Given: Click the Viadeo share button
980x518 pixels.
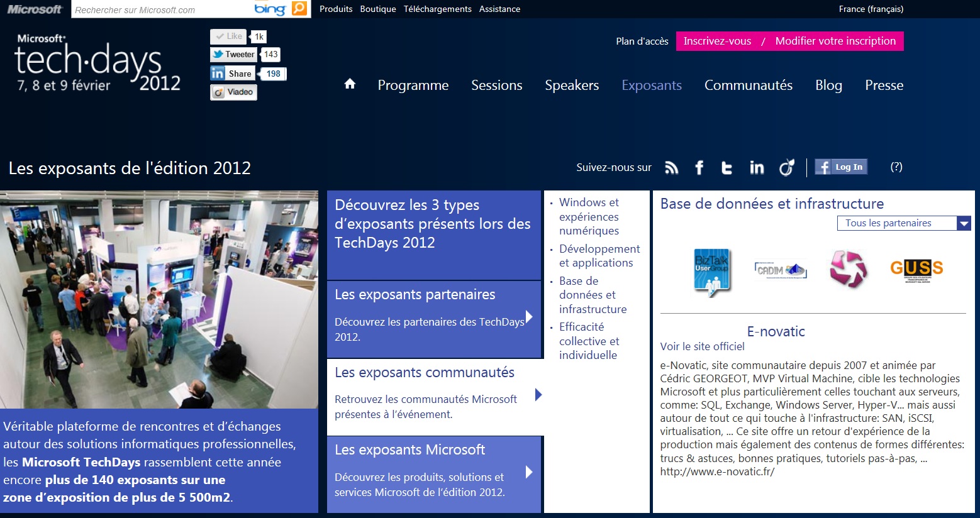Looking at the screenshot, I should [233, 92].
